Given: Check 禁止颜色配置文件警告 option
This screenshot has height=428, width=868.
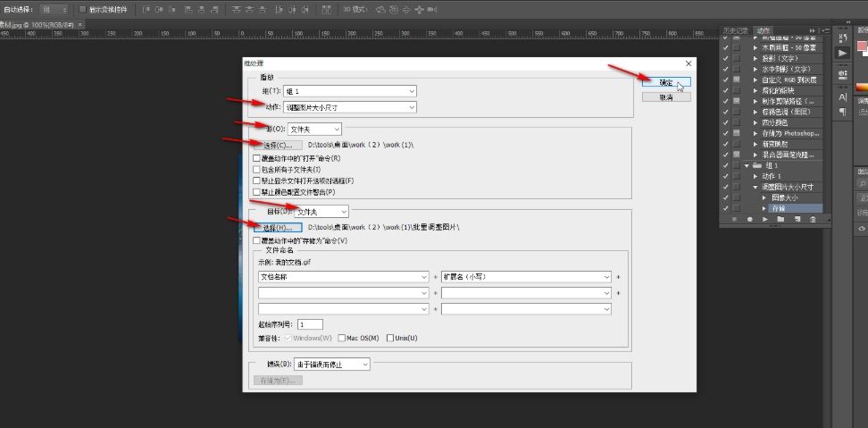Looking at the screenshot, I should (x=256, y=192).
